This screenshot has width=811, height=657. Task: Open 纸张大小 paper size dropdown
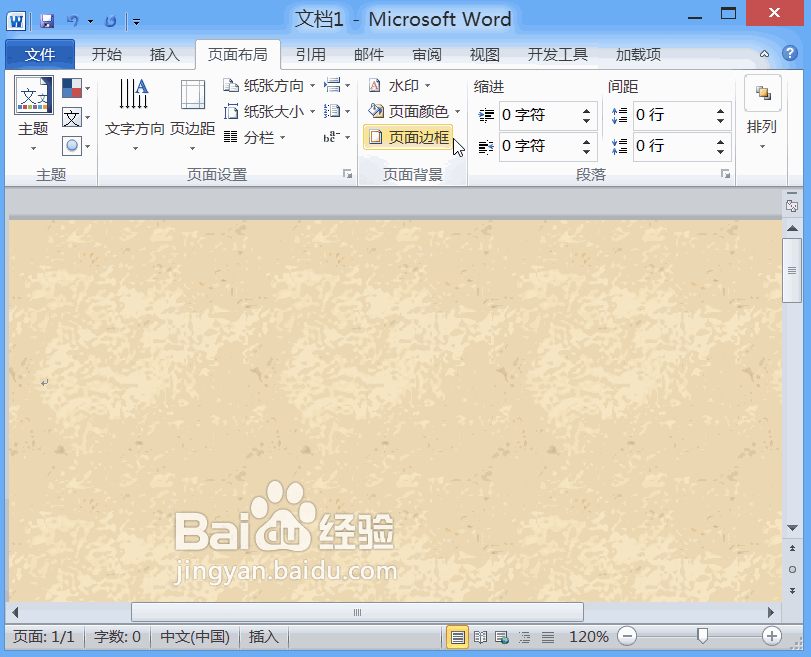tap(269, 111)
